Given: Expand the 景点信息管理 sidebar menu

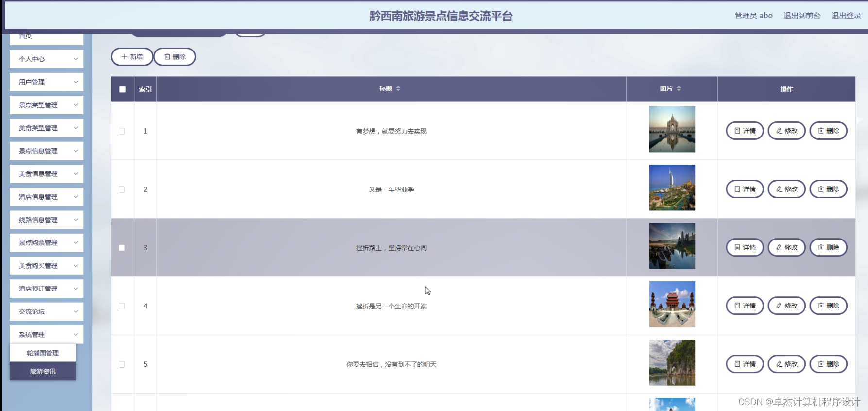Looking at the screenshot, I should coord(46,151).
